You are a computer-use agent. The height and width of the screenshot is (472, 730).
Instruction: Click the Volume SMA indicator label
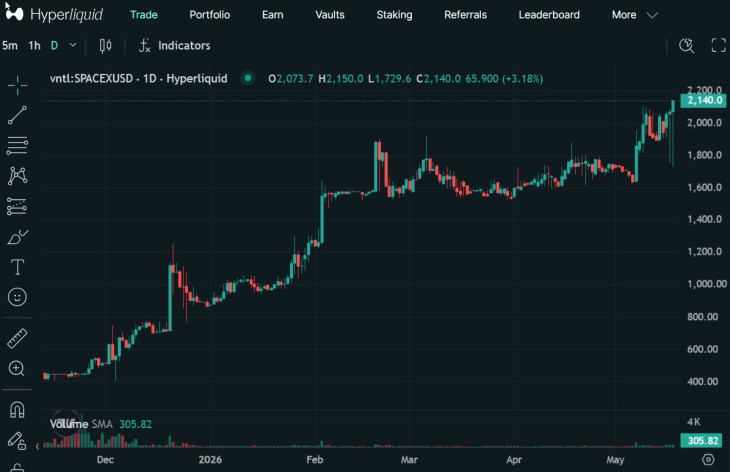[x=81, y=424]
